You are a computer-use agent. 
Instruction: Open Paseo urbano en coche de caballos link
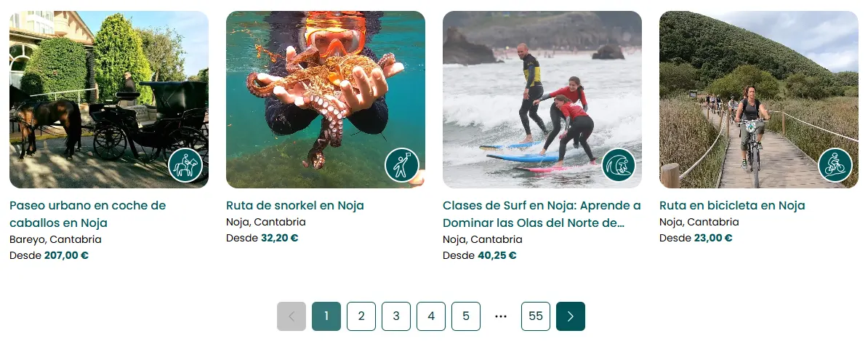point(87,214)
